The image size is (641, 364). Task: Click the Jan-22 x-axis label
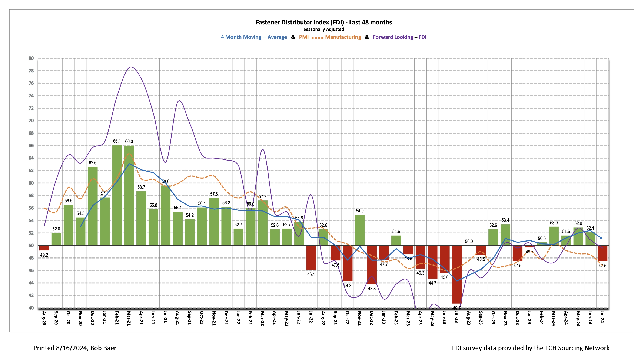(238, 318)
